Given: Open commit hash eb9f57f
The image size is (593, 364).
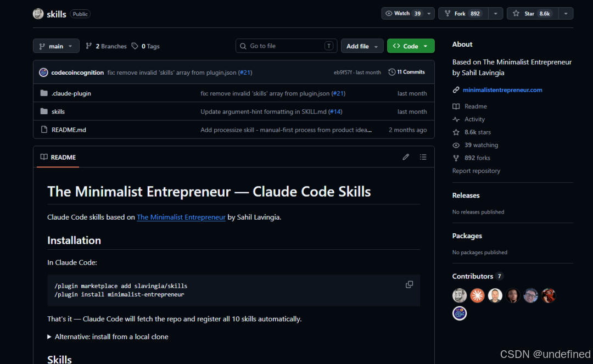Looking at the screenshot, I should pyautogui.click(x=343, y=72).
